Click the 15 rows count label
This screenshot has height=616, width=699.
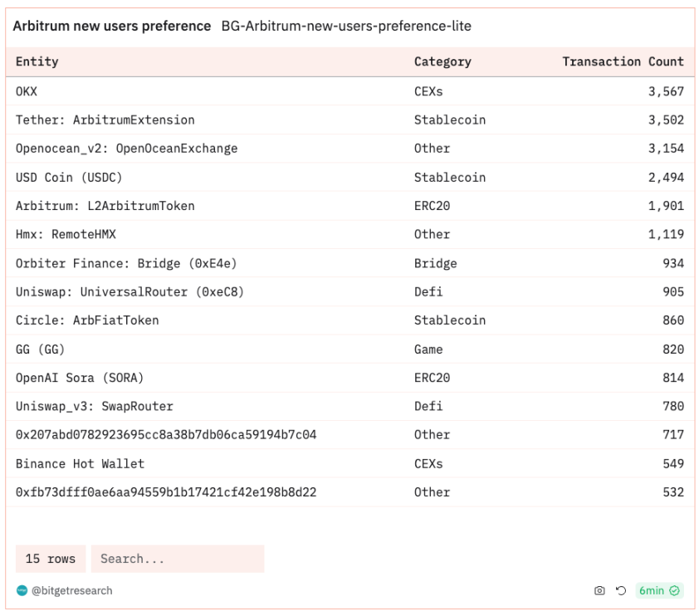(x=51, y=559)
